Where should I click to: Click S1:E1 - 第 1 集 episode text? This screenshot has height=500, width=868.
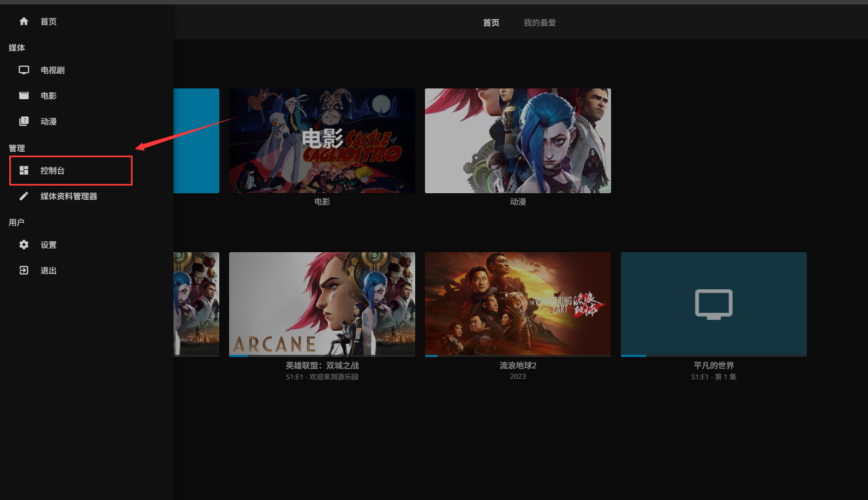[714, 377]
